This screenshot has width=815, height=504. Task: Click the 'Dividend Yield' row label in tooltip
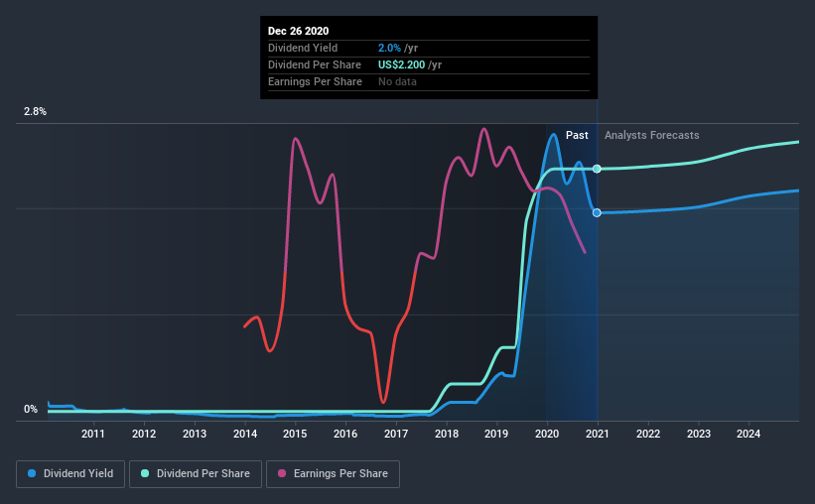[x=303, y=48]
